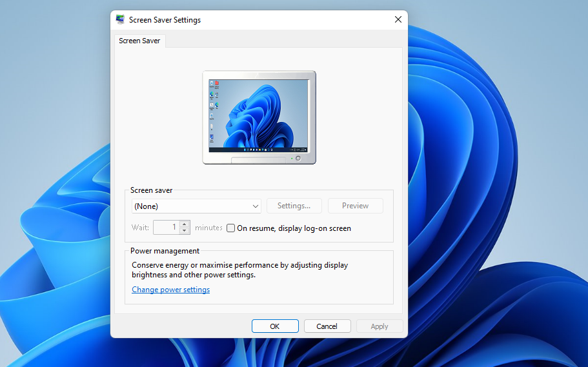
Task: Click the 'Wait:' label
Action: (140, 228)
